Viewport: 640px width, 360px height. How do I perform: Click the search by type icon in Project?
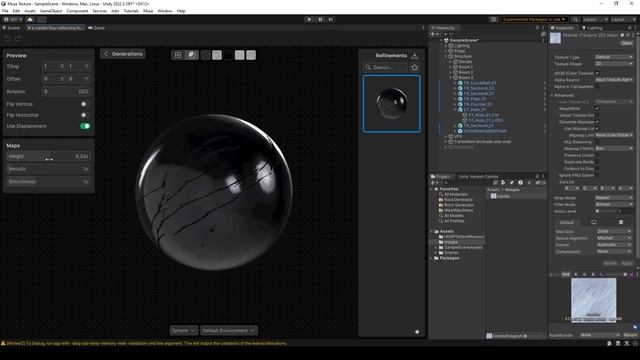click(503, 183)
